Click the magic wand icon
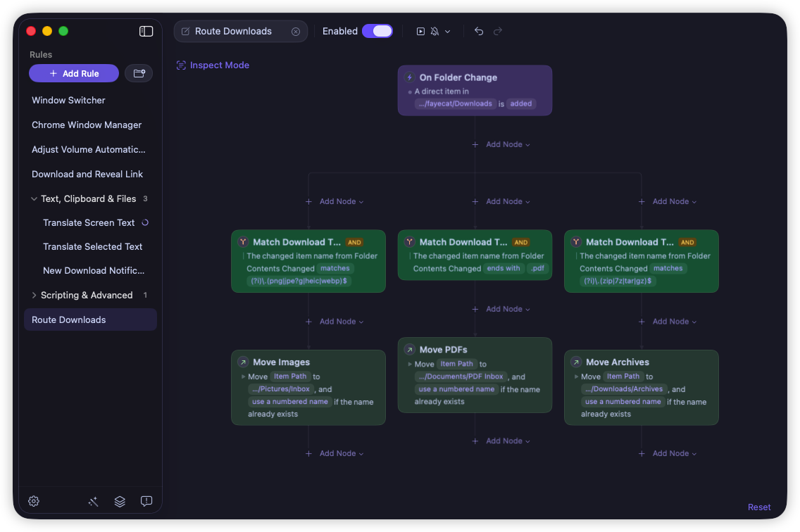800x532 pixels. coord(93,502)
